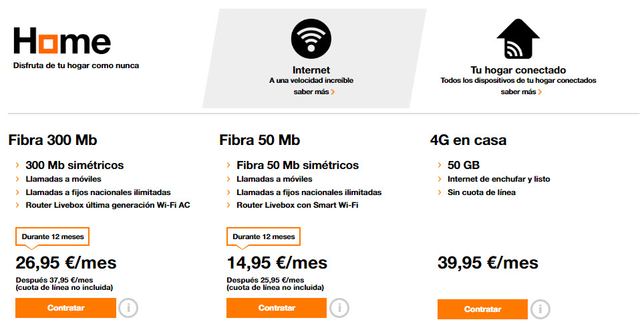Click the Wi-Fi Internet icon
This screenshot has width=644, height=334.
(311, 38)
